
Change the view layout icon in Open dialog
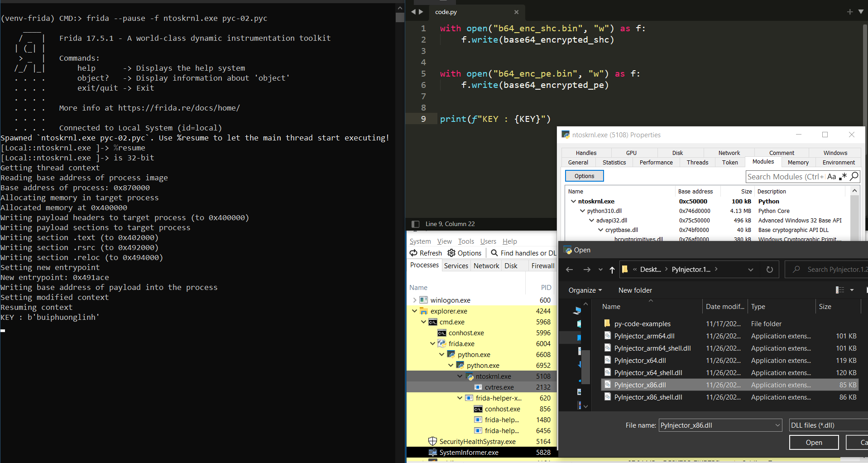pos(839,290)
